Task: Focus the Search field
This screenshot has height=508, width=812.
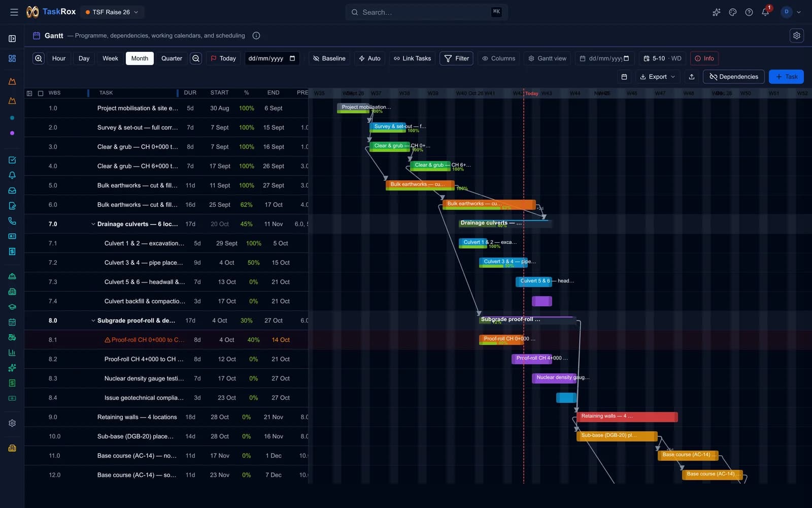Action: [426, 12]
